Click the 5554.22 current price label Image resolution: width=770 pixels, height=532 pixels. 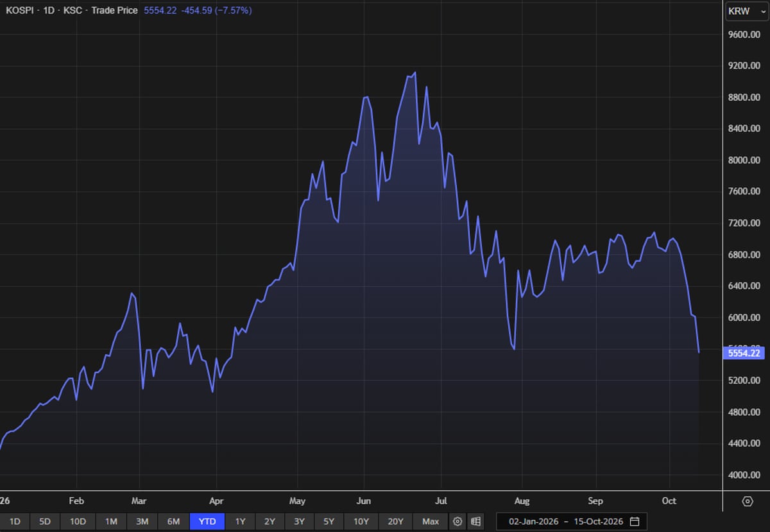point(744,353)
